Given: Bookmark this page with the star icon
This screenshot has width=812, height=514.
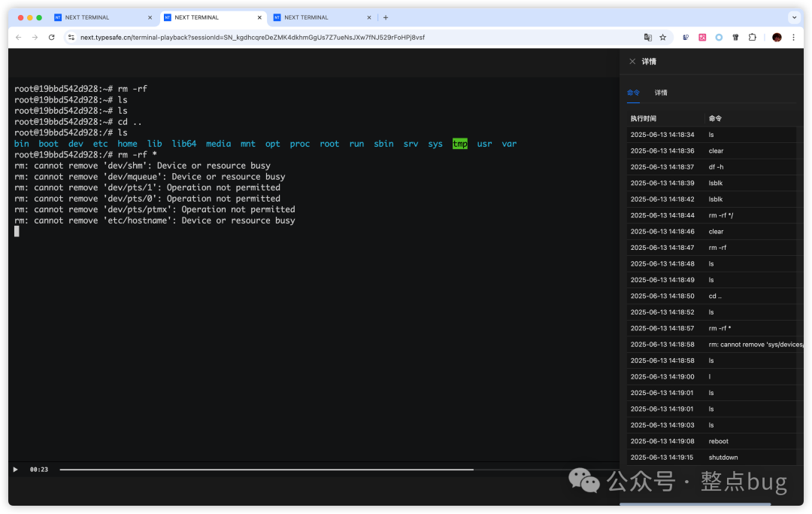Looking at the screenshot, I should coord(662,37).
